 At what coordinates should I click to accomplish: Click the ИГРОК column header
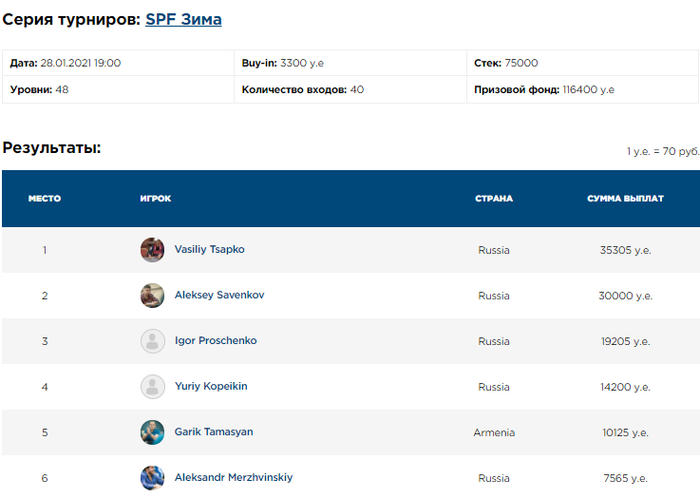click(x=155, y=199)
